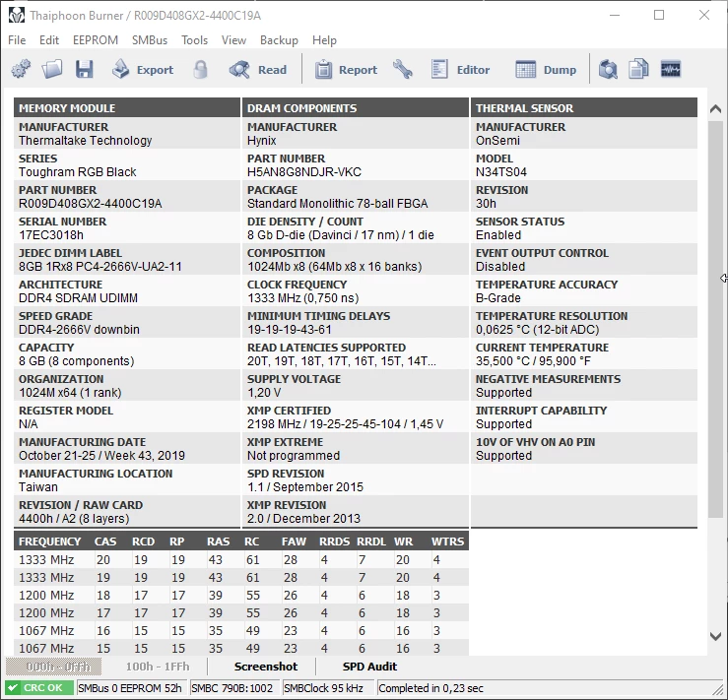Open file via folder toolbar icon
Screen dimensions: 728x700
52,70
